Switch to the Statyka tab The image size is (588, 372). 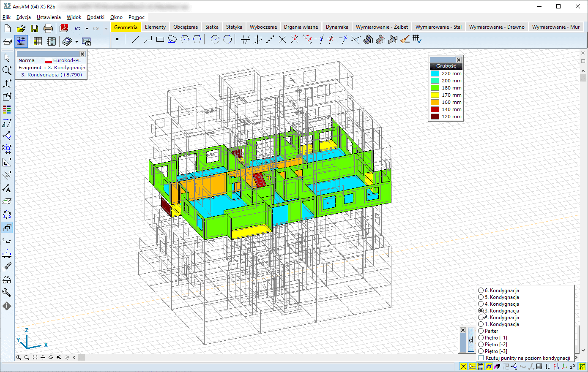click(x=234, y=27)
